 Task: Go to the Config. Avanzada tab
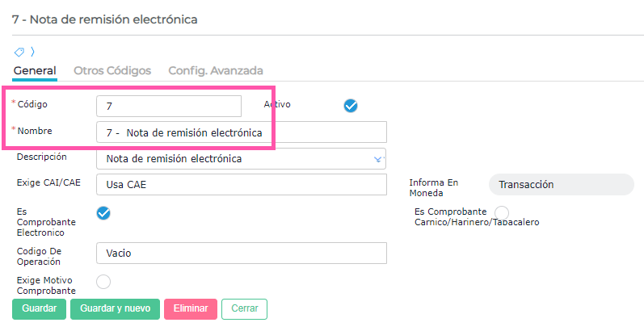coord(216,70)
